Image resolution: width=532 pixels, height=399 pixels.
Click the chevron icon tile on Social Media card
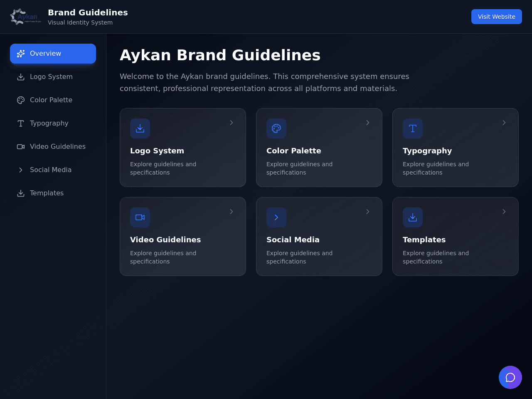coord(276,217)
